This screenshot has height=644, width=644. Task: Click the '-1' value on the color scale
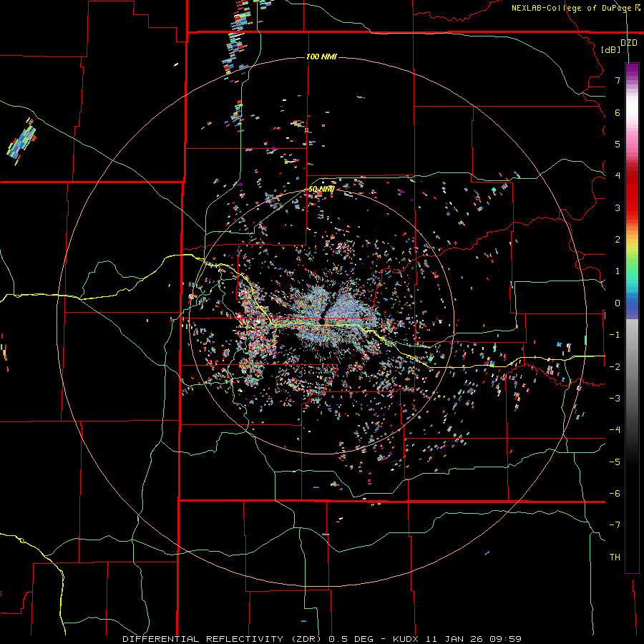tap(615, 335)
